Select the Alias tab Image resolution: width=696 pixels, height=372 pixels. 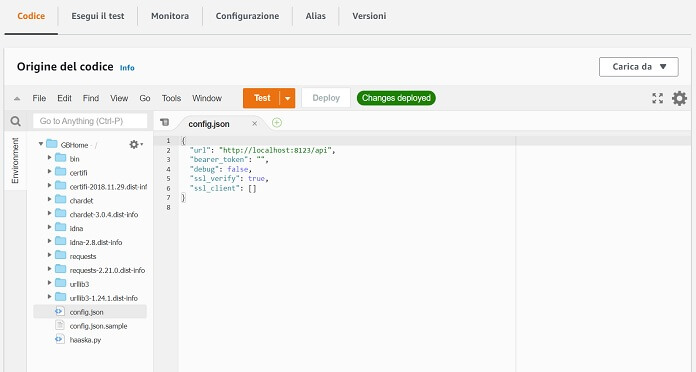(x=316, y=16)
